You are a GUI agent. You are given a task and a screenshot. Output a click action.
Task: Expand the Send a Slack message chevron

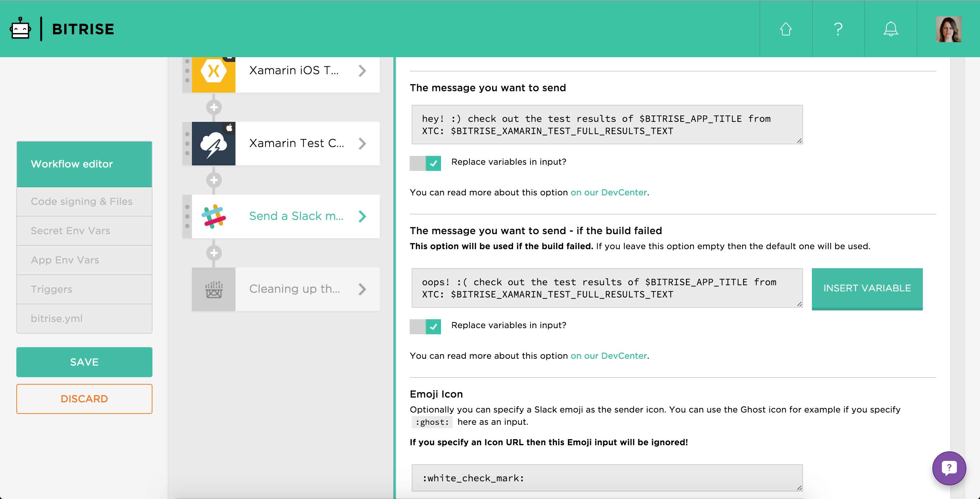362,216
